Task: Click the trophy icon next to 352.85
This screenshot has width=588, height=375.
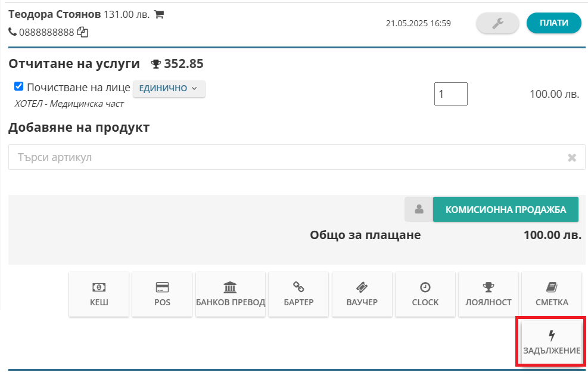Action: [155, 64]
